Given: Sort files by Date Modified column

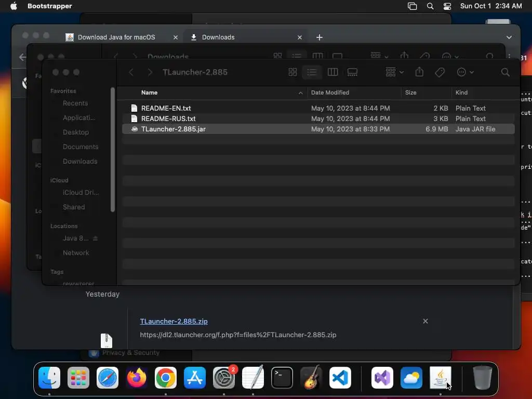Looking at the screenshot, I should [x=330, y=92].
